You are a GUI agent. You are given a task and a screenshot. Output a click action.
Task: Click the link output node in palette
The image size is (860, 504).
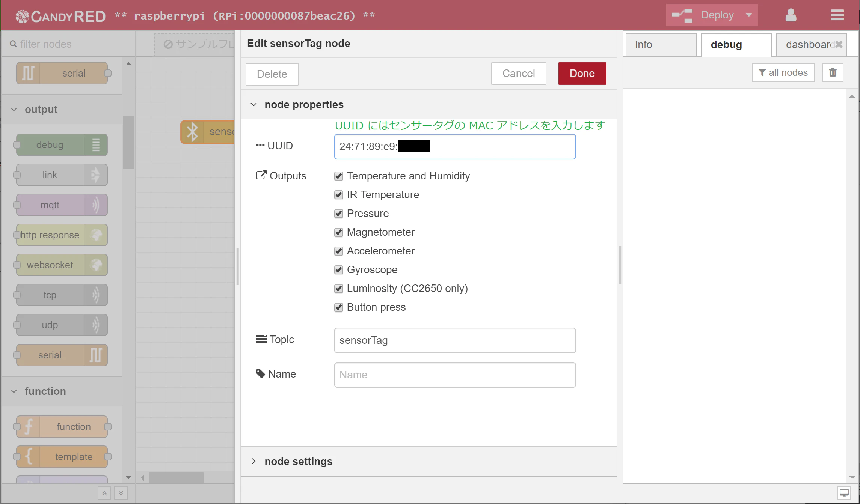pos(62,175)
